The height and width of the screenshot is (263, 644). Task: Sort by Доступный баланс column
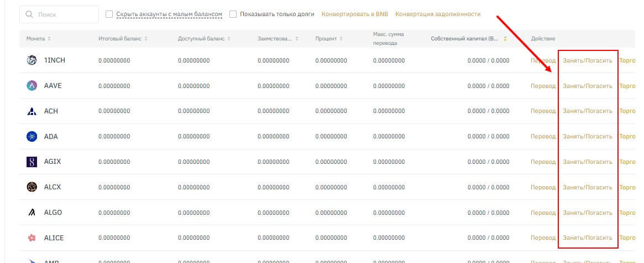(204, 39)
